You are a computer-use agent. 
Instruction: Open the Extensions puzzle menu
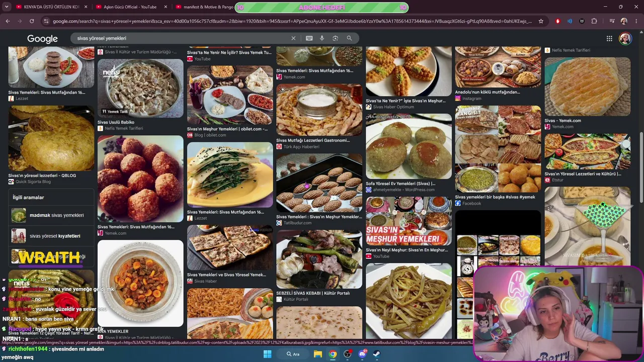click(x=594, y=21)
